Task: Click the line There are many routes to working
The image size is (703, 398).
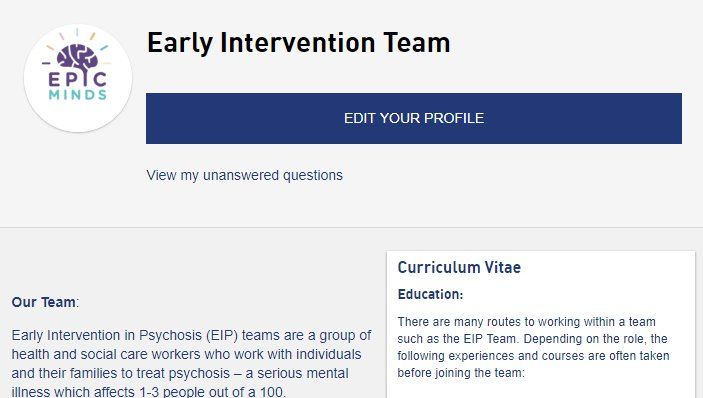Action: pos(526,322)
